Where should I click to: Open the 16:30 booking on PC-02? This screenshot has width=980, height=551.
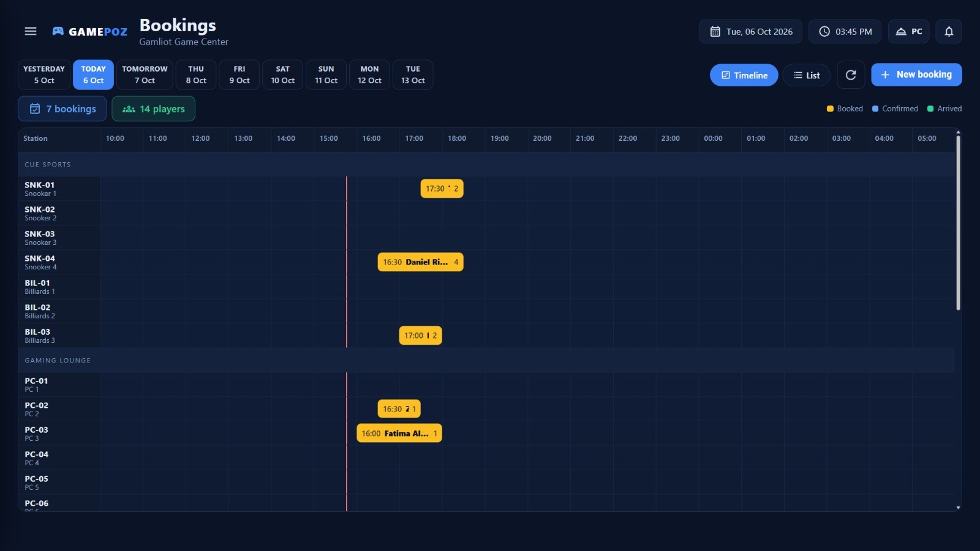click(399, 409)
